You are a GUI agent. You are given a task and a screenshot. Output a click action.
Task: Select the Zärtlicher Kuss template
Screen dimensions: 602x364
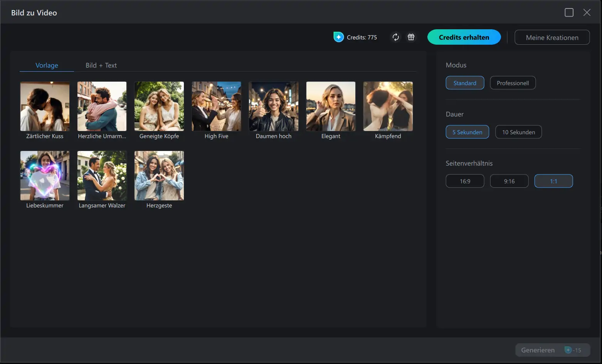point(45,106)
